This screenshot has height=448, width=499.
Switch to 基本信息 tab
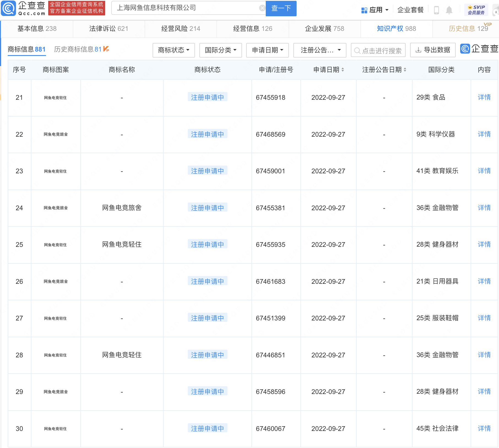pos(37,29)
